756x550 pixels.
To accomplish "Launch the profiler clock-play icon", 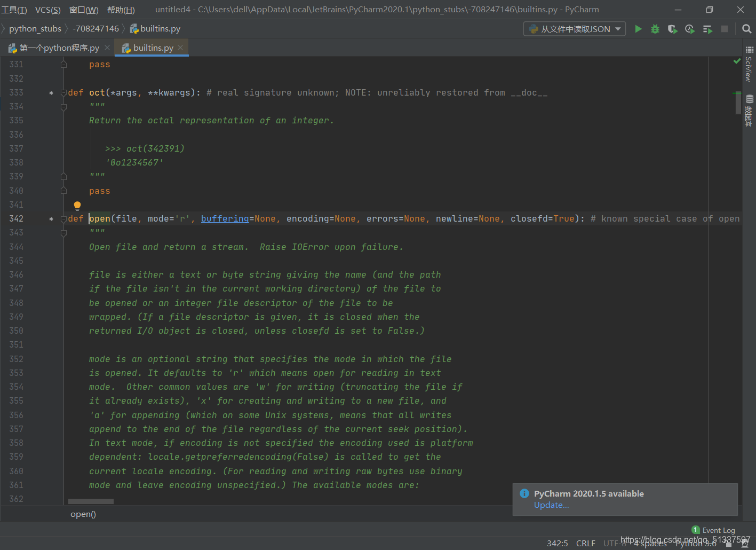I will [x=690, y=29].
